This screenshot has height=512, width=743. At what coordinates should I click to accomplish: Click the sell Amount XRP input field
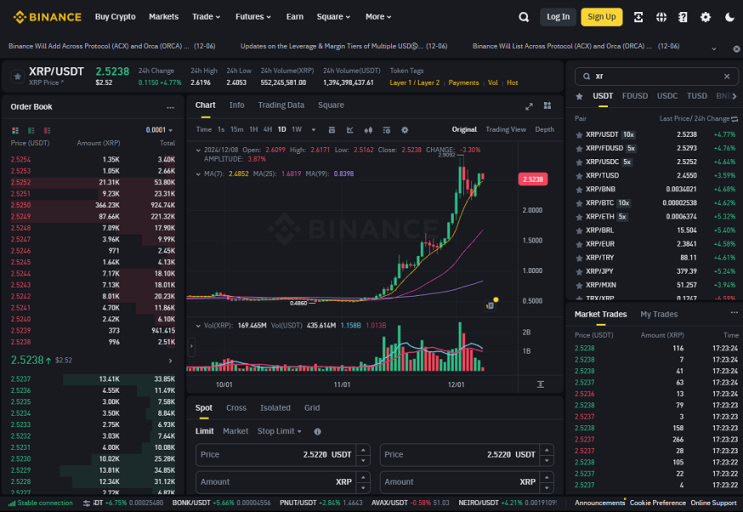467,482
